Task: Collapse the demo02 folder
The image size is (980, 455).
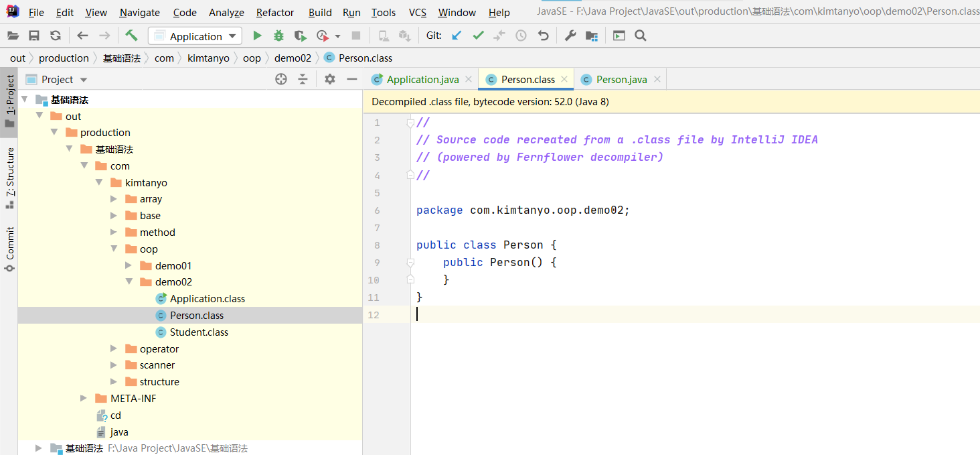Action: [x=129, y=282]
